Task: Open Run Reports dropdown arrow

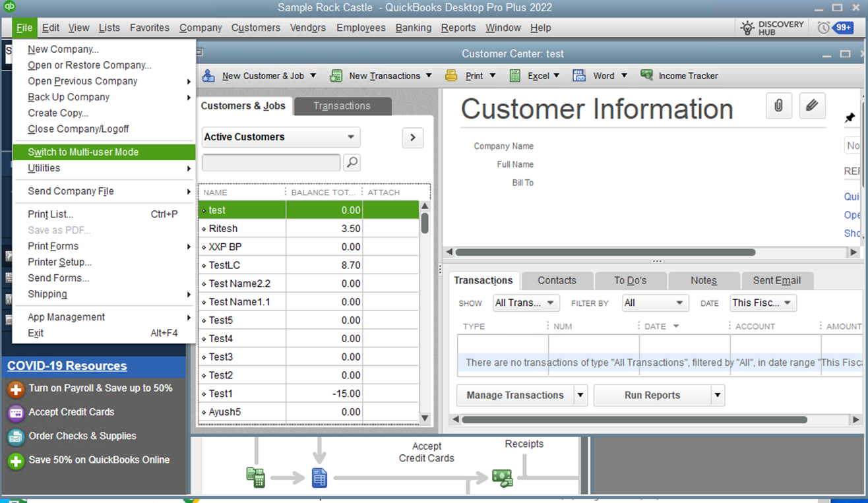Action: tap(718, 396)
